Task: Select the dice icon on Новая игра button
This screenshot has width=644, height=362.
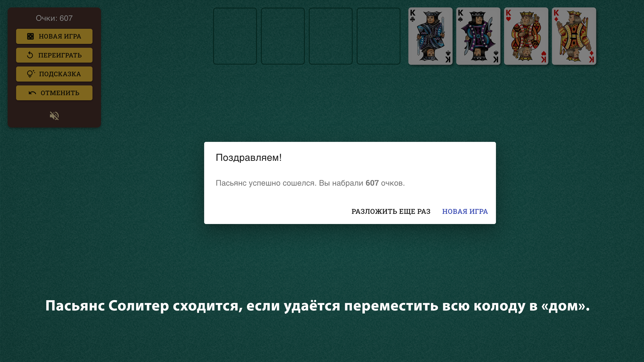Action: pos(31,36)
